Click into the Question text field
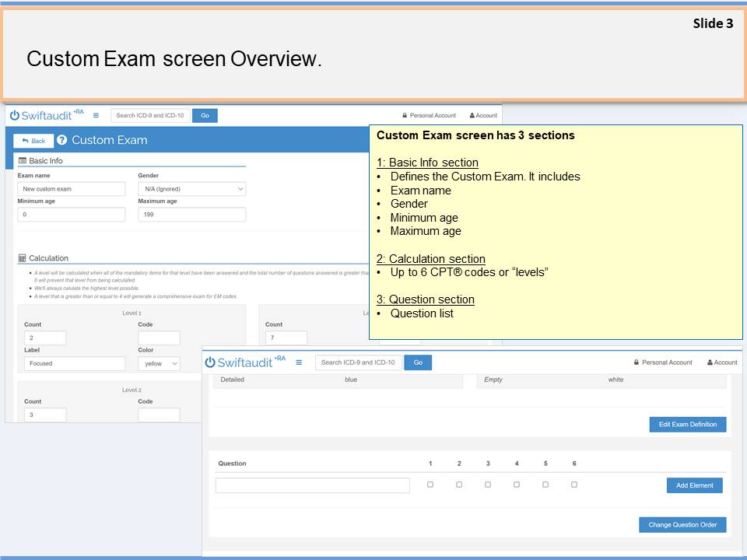Screen dimensions: 747x560 click(x=312, y=485)
